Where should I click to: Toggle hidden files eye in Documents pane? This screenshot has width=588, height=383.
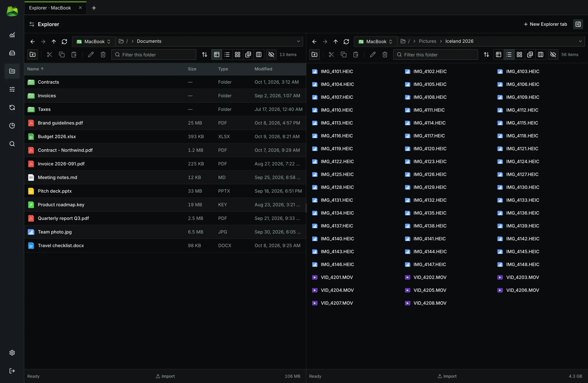(271, 55)
